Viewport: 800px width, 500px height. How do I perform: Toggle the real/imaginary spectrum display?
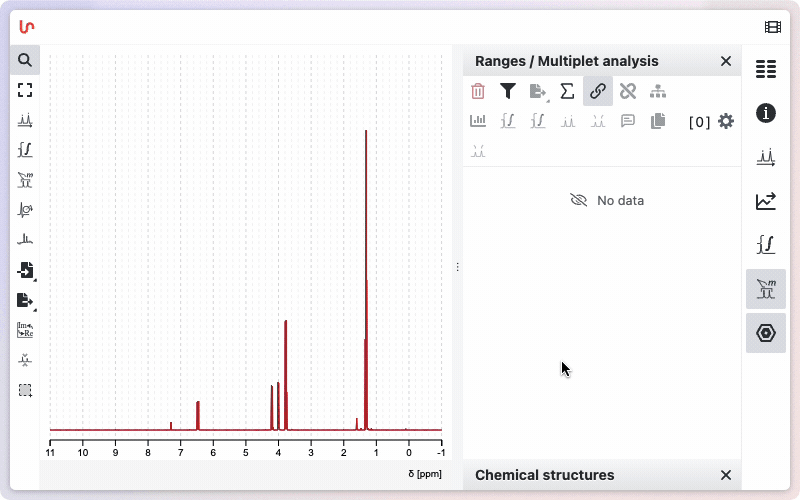point(25,330)
